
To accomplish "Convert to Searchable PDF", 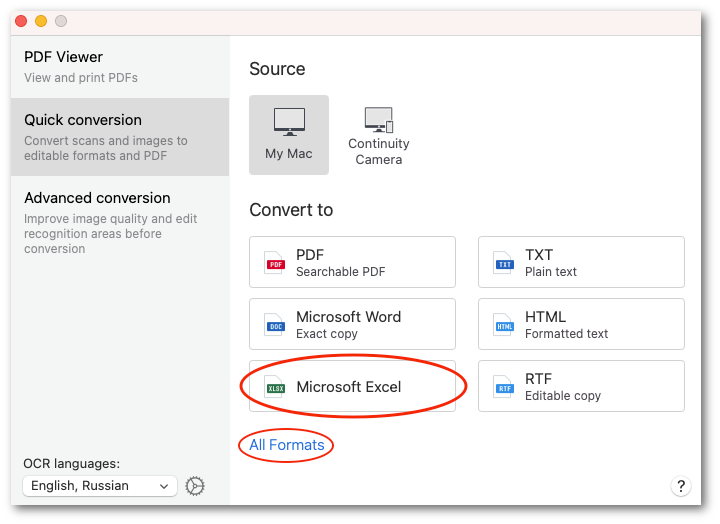I will click(x=352, y=262).
